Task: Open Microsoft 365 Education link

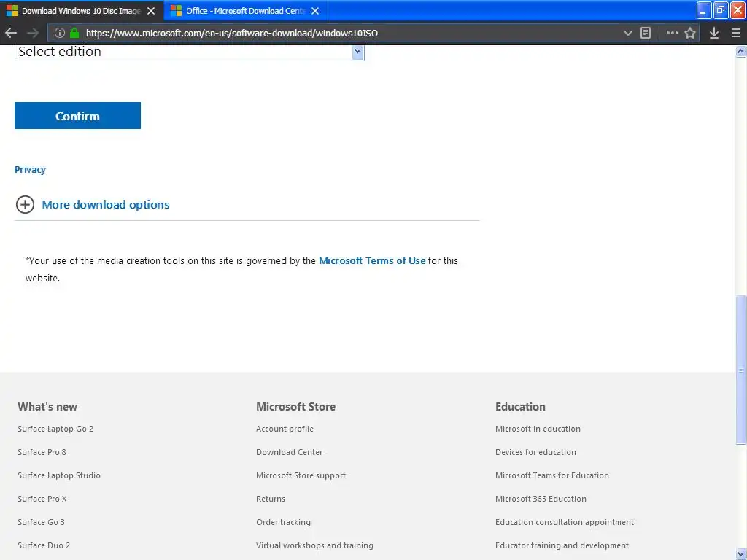Action: tap(541, 499)
